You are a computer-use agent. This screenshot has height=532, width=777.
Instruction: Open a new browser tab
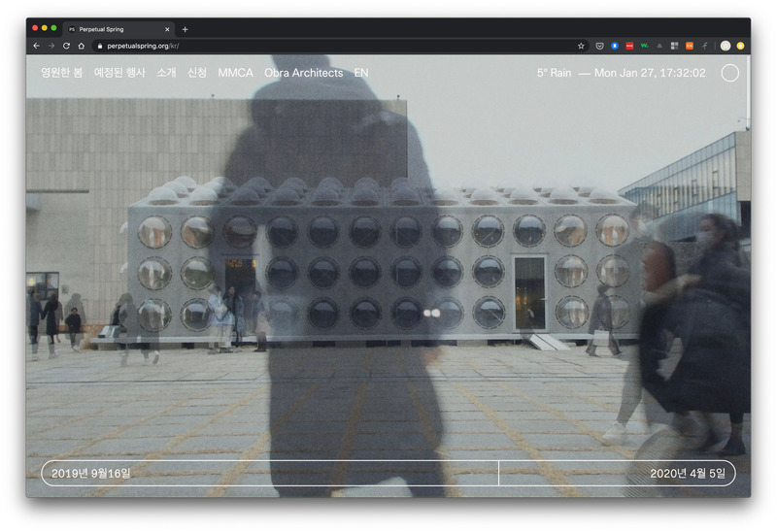click(x=185, y=29)
